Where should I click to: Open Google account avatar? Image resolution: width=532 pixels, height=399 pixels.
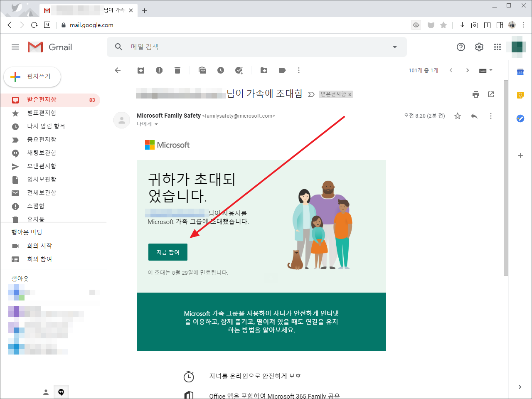click(x=517, y=47)
